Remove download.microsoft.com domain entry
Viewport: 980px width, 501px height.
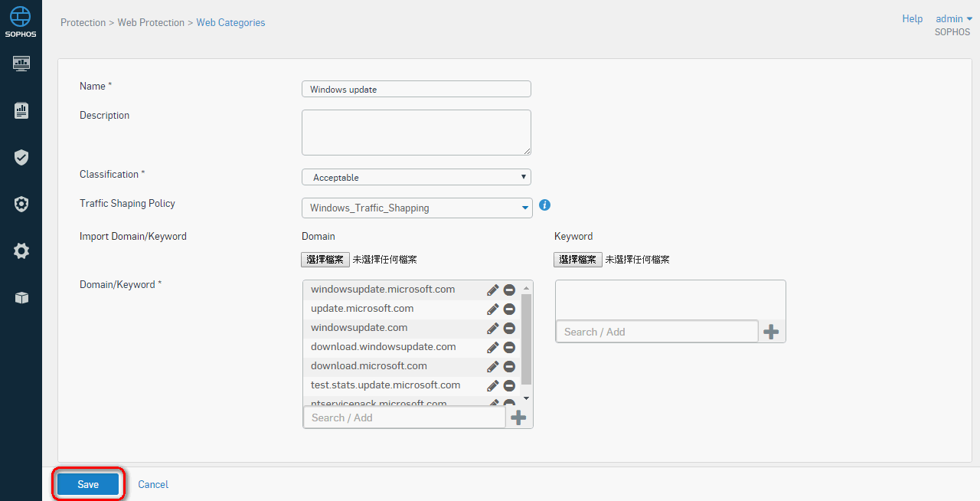509,366
